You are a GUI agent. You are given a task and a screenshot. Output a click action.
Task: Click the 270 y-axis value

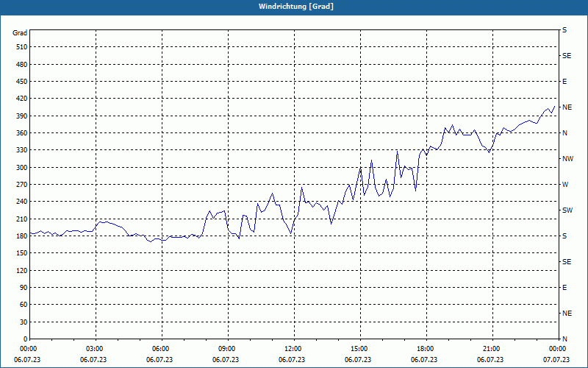pyautogui.click(x=22, y=185)
